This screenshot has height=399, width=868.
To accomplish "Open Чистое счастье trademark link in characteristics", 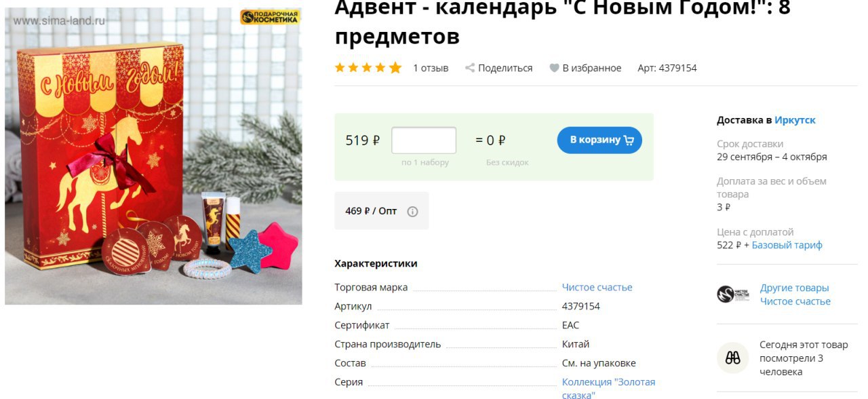I will (x=597, y=287).
